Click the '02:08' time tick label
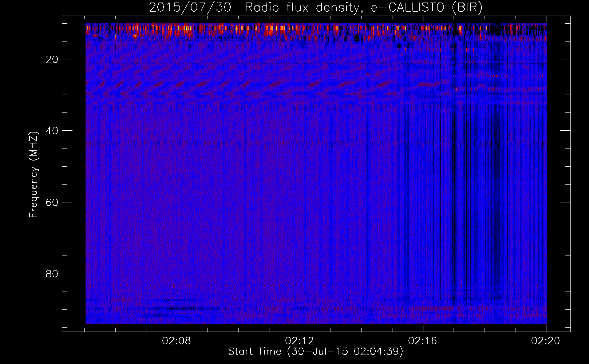Image resolution: width=589 pixels, height=364 pixels. (x=177, y=341)
